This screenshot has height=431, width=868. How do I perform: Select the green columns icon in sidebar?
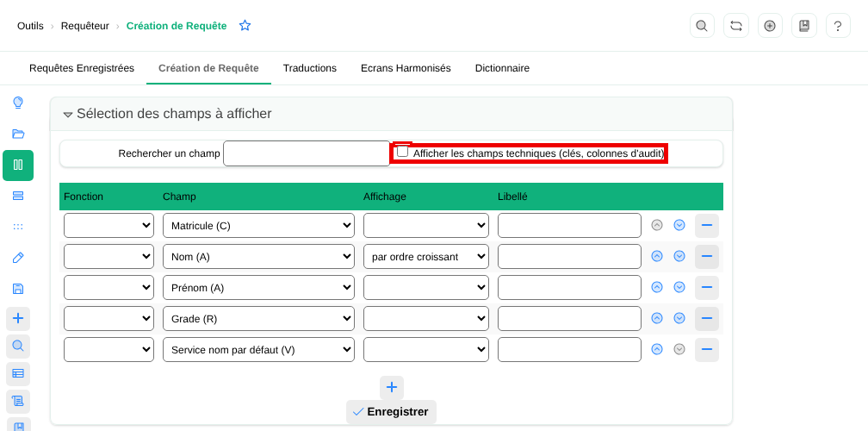click(18, 166)
